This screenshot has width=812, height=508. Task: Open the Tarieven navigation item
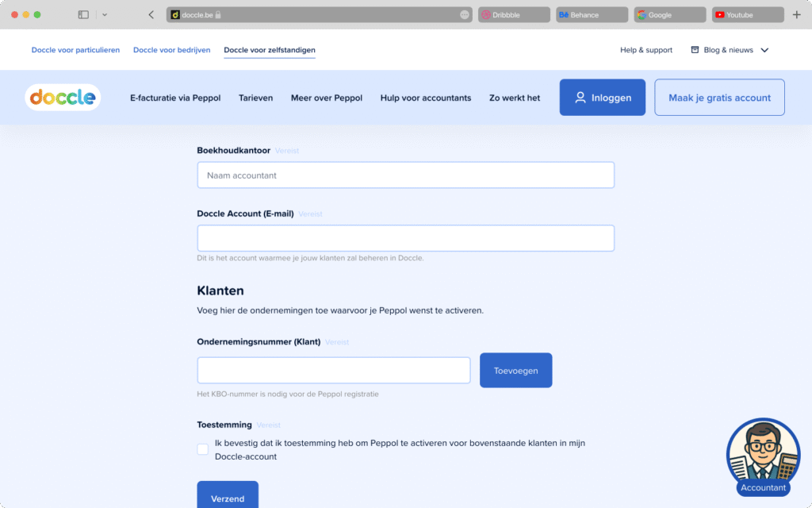click(255, 98)
